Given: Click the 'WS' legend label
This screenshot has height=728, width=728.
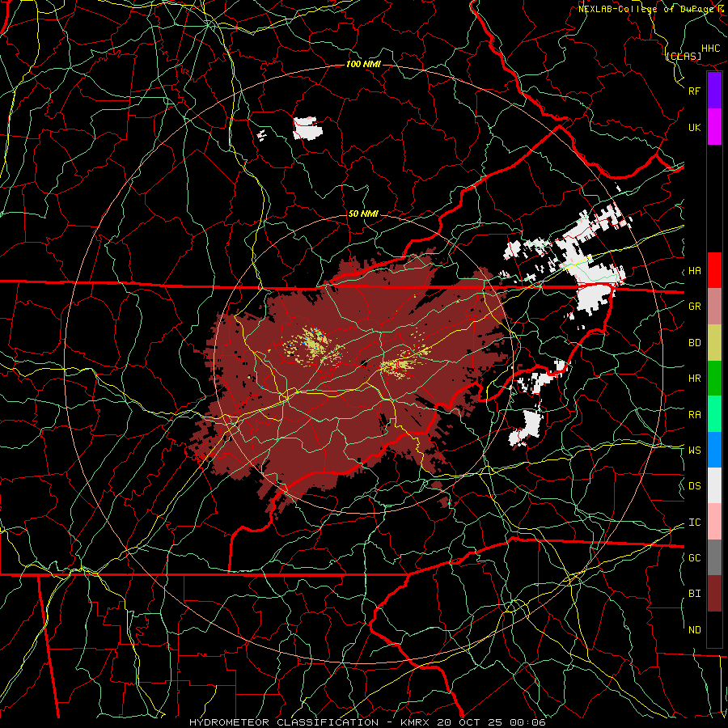Looking at the screenshot, I should point(694,450).
